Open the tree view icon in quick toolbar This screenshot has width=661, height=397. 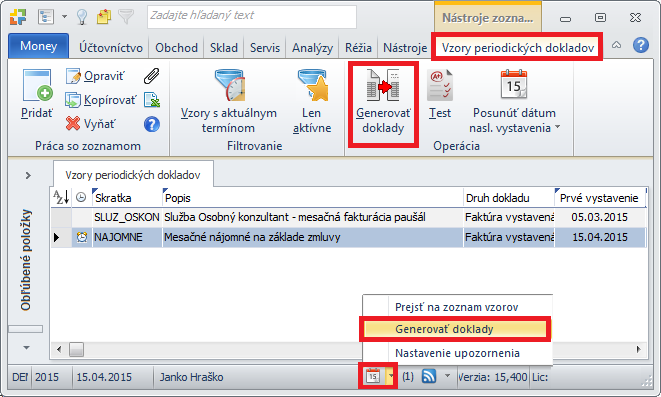46,17
